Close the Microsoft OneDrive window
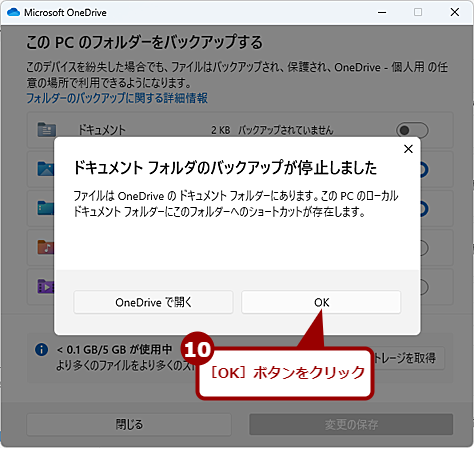475x449 pixels. [455, 12]
